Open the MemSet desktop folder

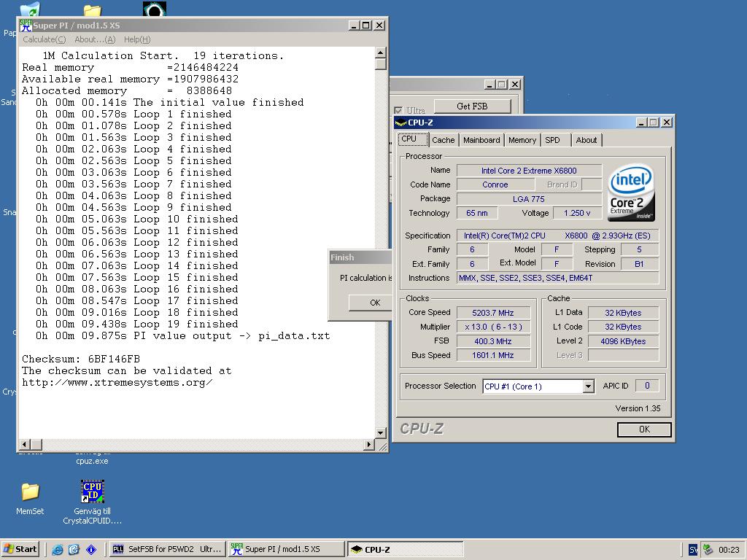pos(30,499)
